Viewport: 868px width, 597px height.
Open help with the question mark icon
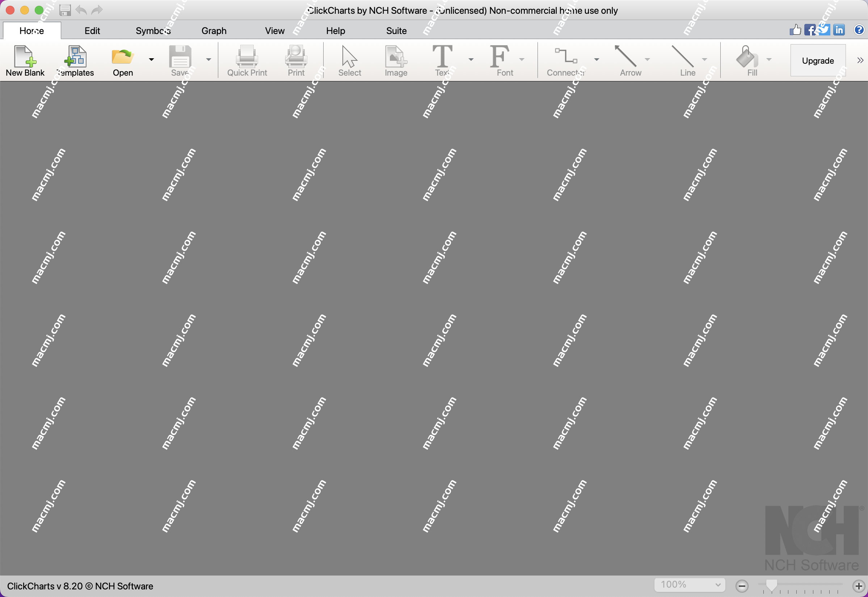pos(859,30)
